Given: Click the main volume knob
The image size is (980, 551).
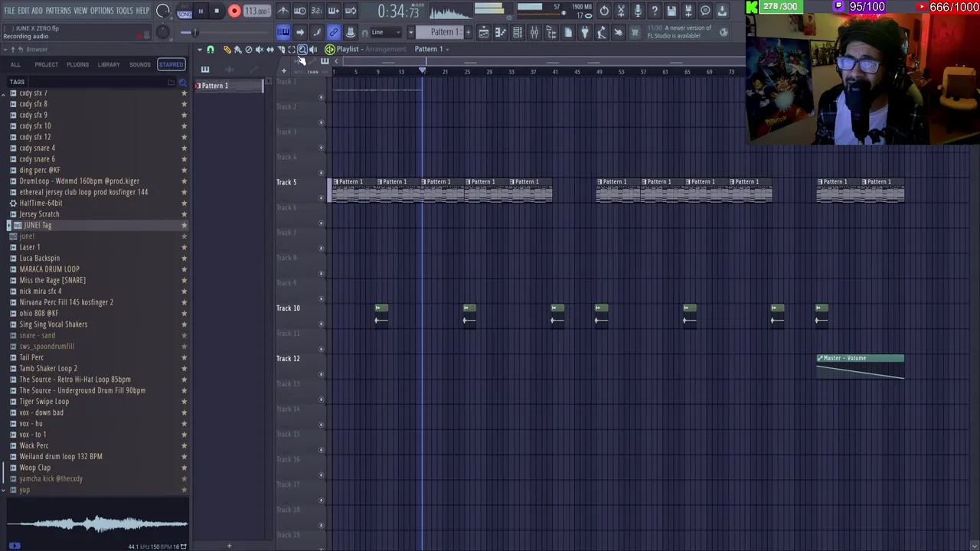Looking at the screenshot, I should click(x=163, y=11).
